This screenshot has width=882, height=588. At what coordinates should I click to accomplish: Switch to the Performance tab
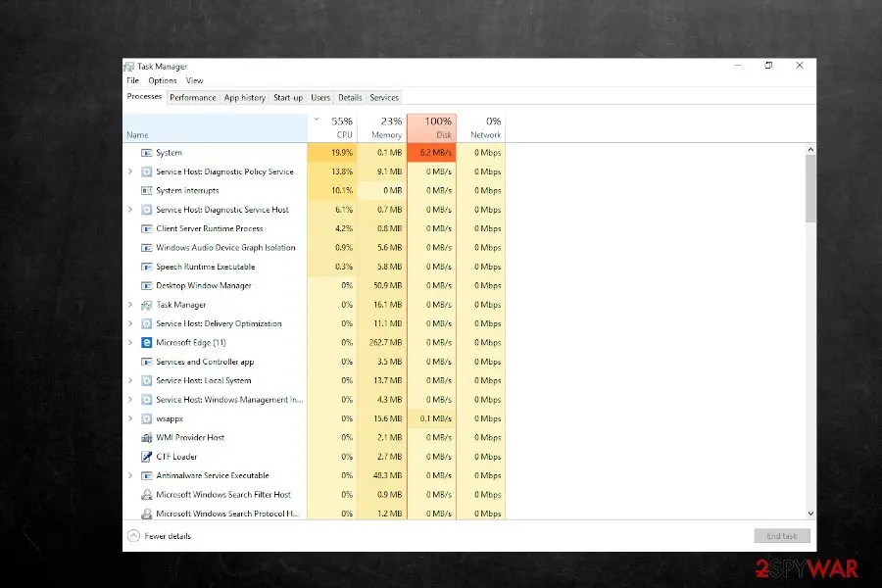[x=193, y=97]
